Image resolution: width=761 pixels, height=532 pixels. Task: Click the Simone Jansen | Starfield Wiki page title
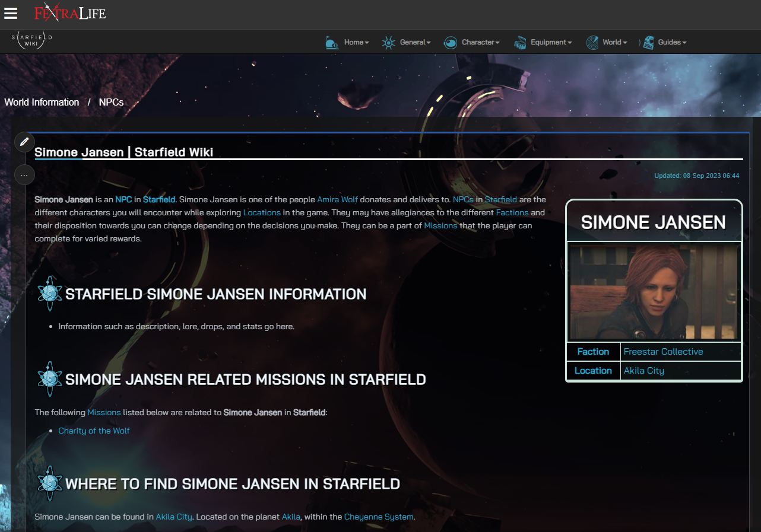coord(123,152)
